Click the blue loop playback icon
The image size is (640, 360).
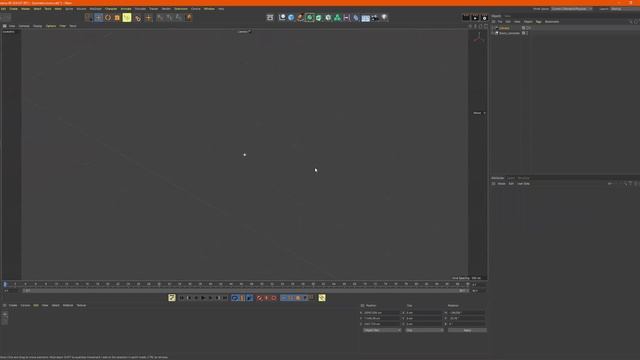click(x=235, y=298)
